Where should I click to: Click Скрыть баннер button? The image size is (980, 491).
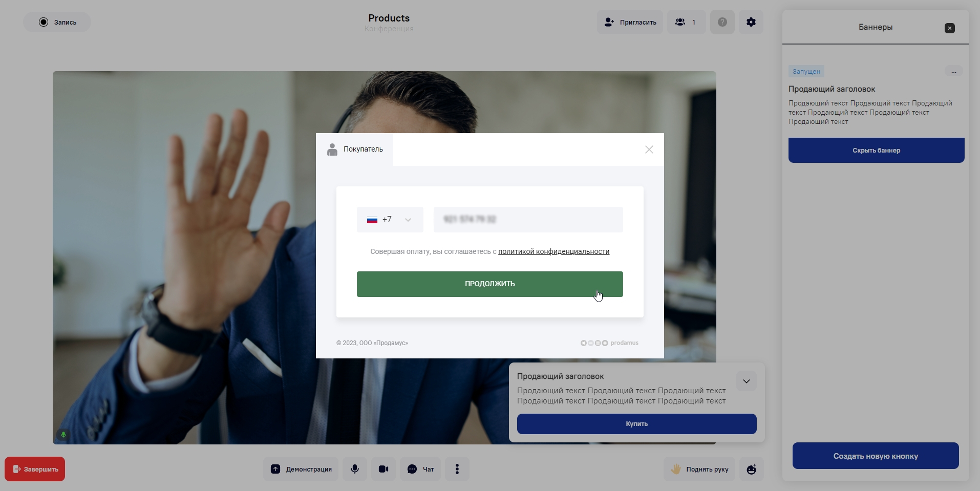coord(877,150)
